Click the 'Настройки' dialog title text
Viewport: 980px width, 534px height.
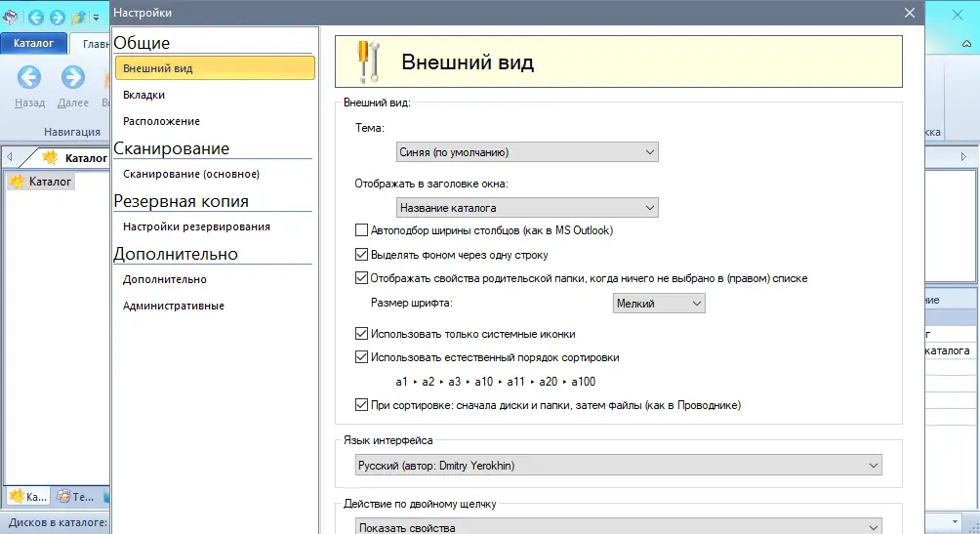click(143, 13)
